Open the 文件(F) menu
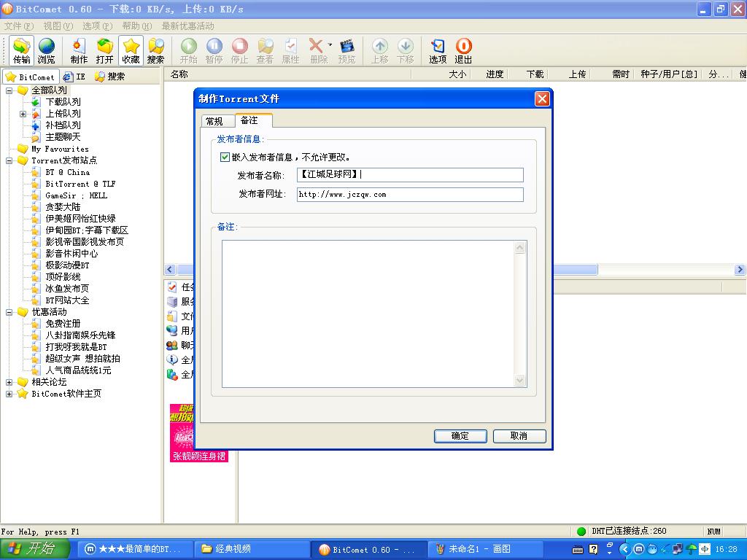The image size is (747, 560). click(19, 26)
